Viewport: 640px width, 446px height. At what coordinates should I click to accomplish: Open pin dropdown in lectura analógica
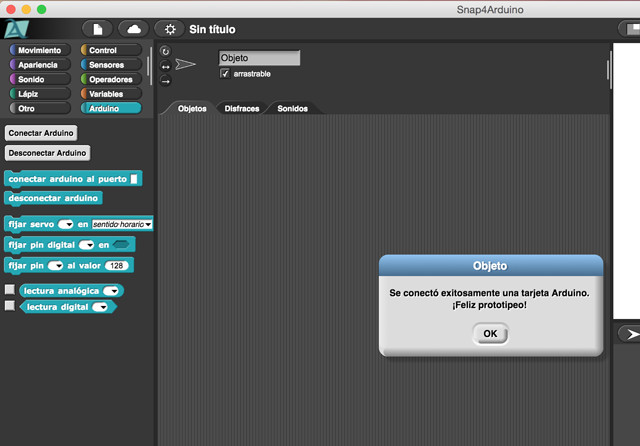point(111,291)
